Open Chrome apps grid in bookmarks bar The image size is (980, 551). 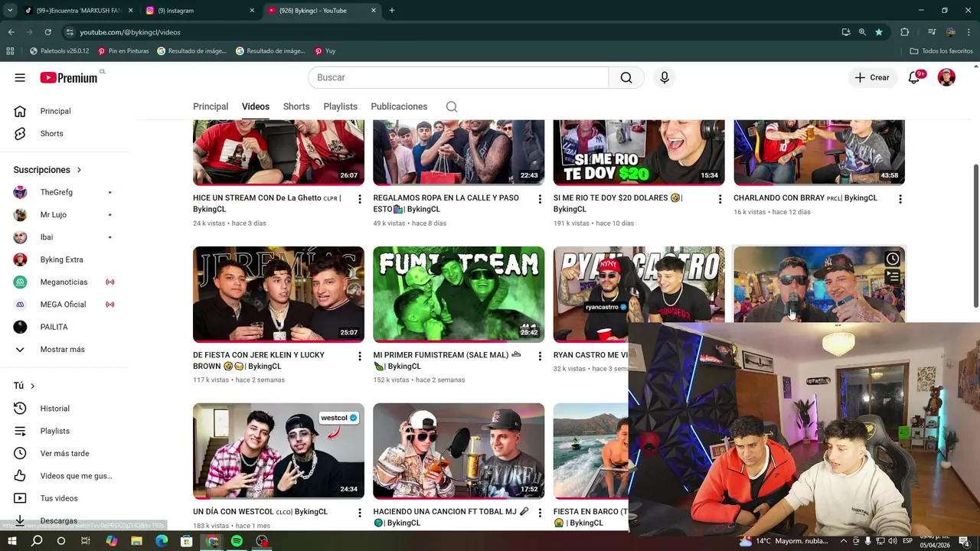coord(10,51)
